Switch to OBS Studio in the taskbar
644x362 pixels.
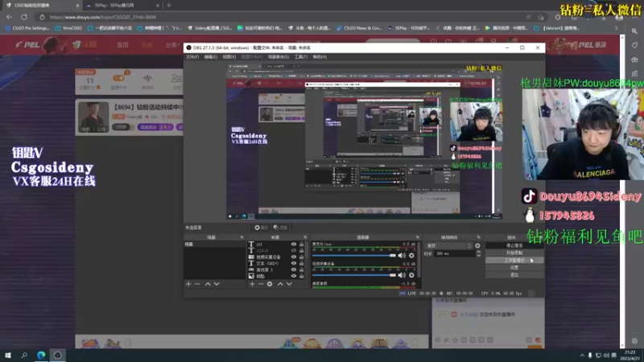pos(57,355)
